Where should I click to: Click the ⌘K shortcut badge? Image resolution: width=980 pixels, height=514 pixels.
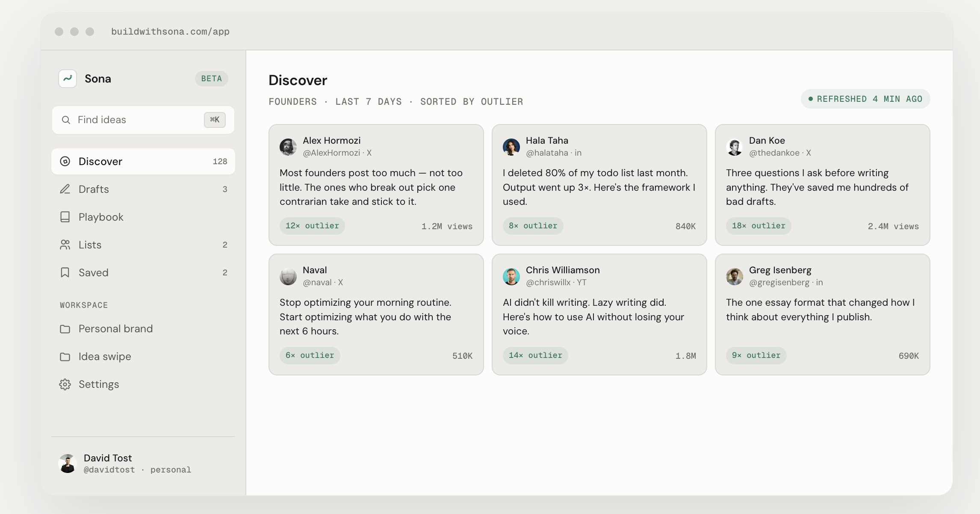click(215, 120)
